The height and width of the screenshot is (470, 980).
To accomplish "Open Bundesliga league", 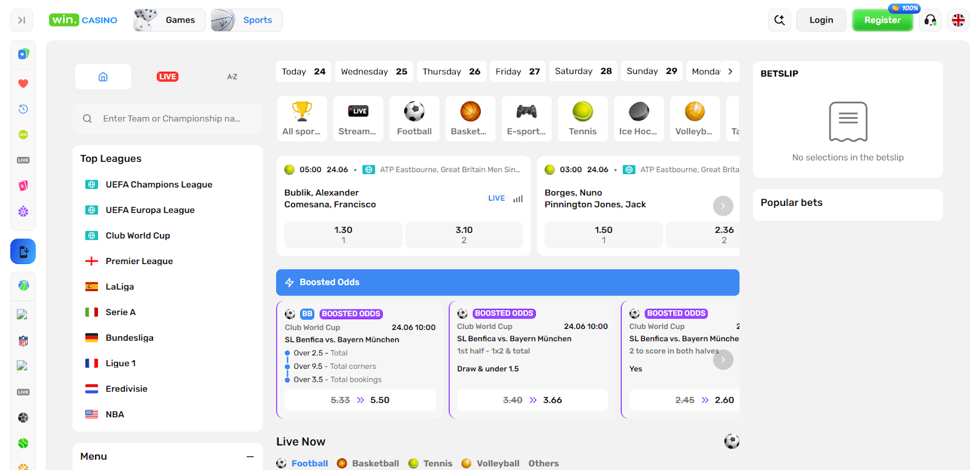I will 129,338.
